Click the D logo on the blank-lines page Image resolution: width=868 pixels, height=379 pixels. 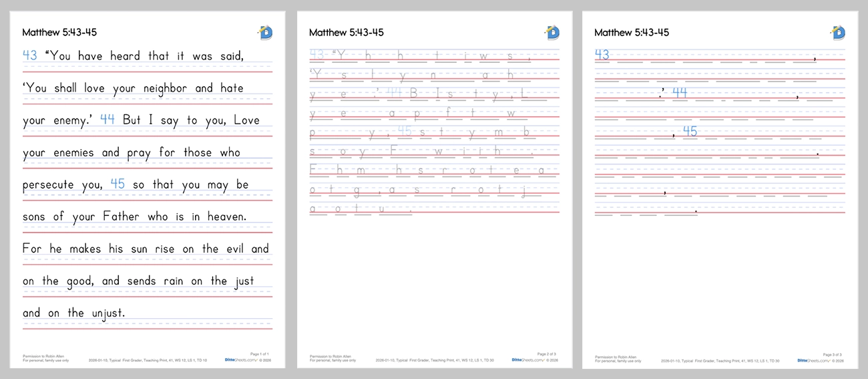coord(837,32)
